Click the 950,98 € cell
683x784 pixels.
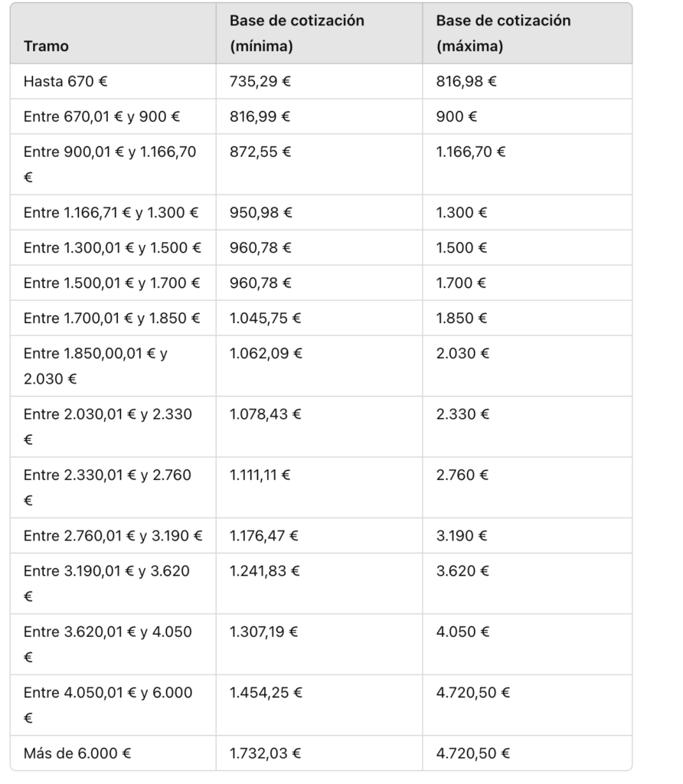(260, 212)
